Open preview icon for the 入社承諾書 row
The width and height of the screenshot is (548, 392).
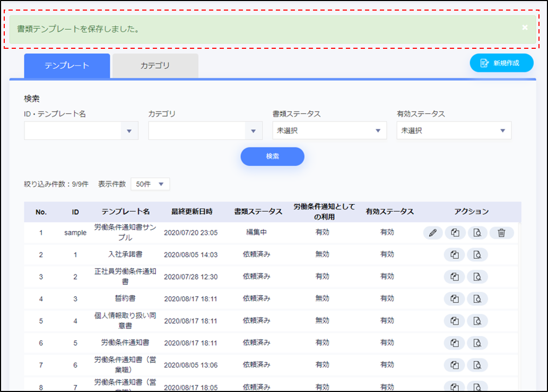(x=477, y=255)
